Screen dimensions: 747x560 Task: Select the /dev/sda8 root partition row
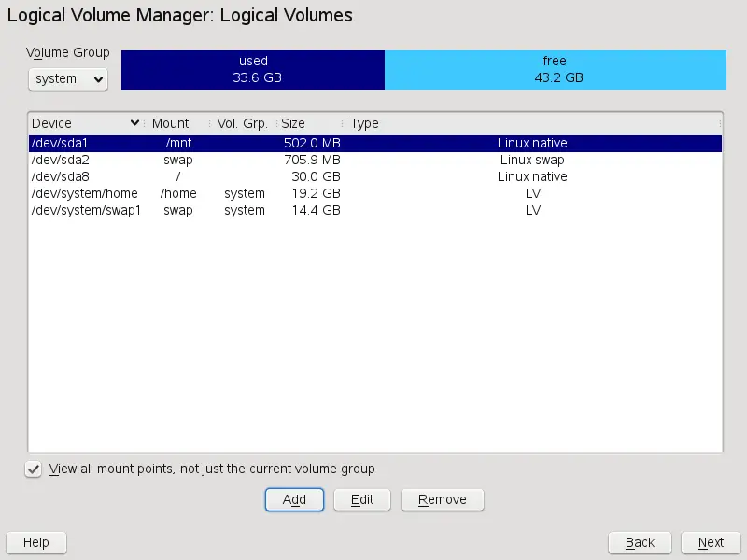click(x=373, y=177)
